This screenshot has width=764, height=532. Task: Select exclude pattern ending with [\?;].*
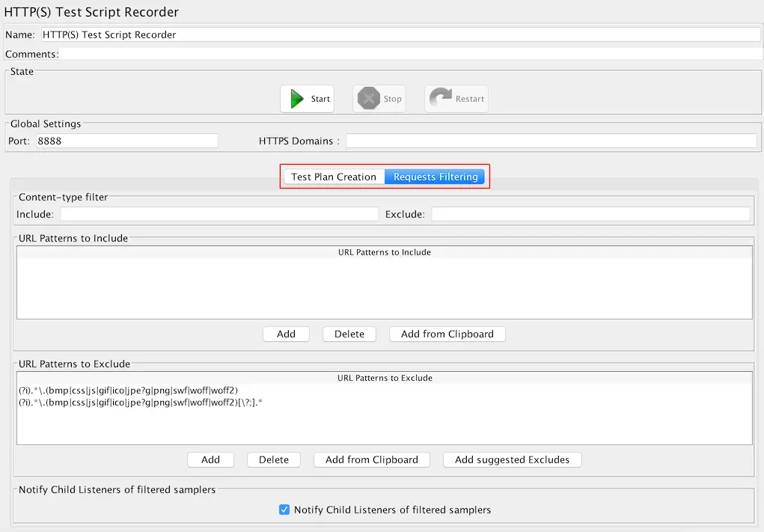click(385, 403)
